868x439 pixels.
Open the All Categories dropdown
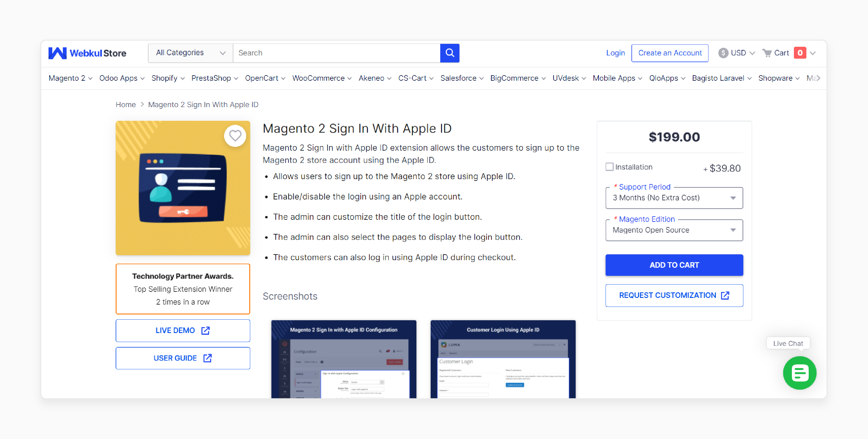click(190, 53)
